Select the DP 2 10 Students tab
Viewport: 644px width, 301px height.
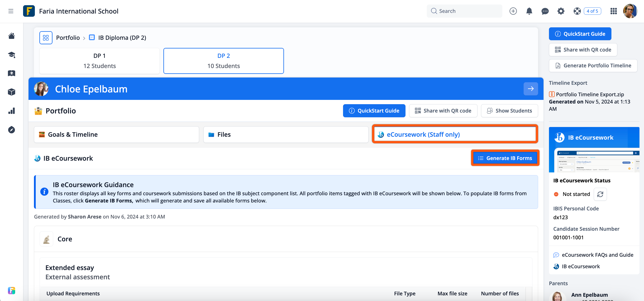(x=224, y=61)
